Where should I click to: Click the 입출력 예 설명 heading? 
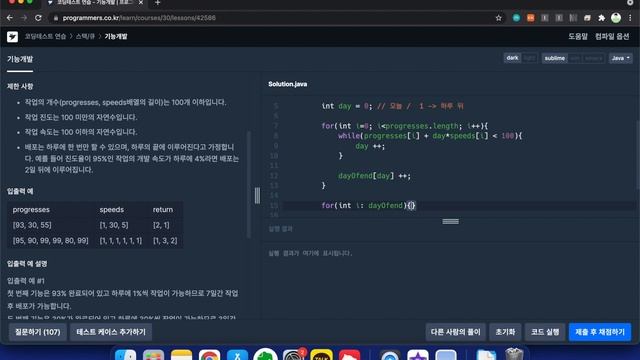[x=27, y=264]
